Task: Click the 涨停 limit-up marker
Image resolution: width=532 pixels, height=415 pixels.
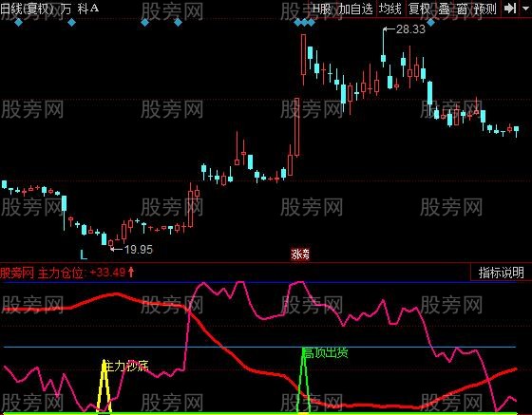Action: pyautogui.click(x=300, y=254)
